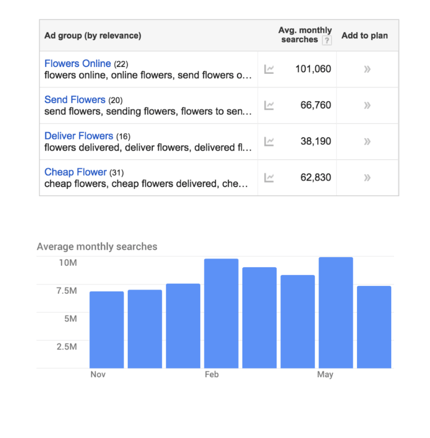Screen dimensions: 430x438
Task: Click the Nov month label
Action: click(x=98, y=374)
